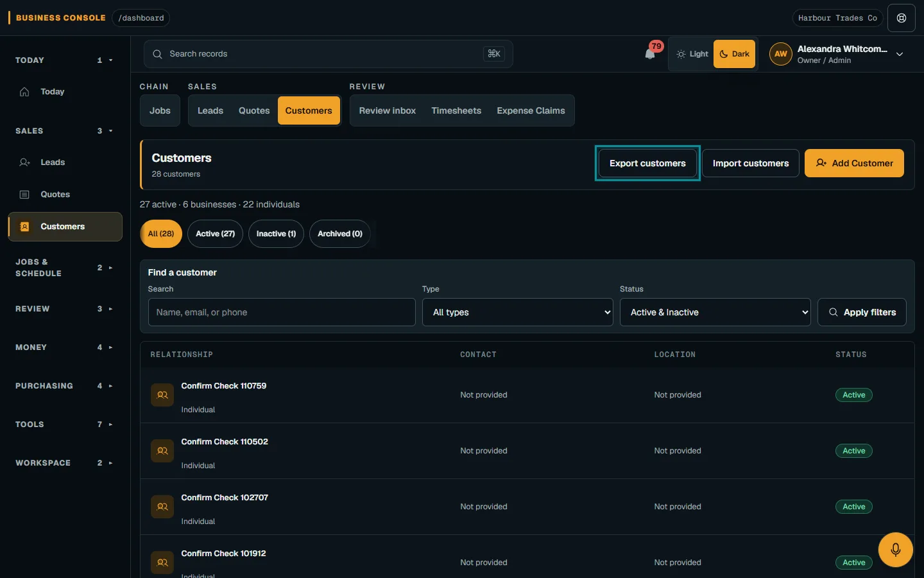
Task: Switch to Light theme
Action: coord(692,54)
